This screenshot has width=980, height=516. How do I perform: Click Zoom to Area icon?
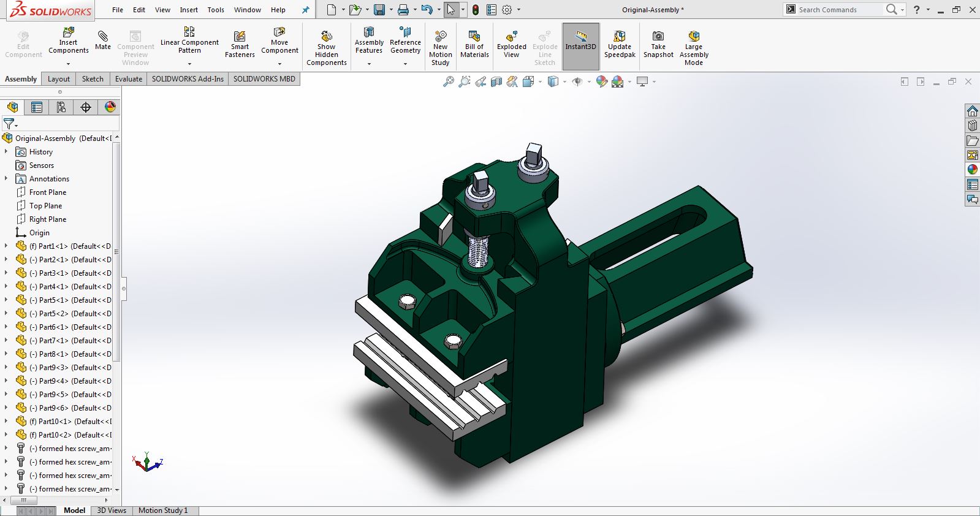[465, 82]
